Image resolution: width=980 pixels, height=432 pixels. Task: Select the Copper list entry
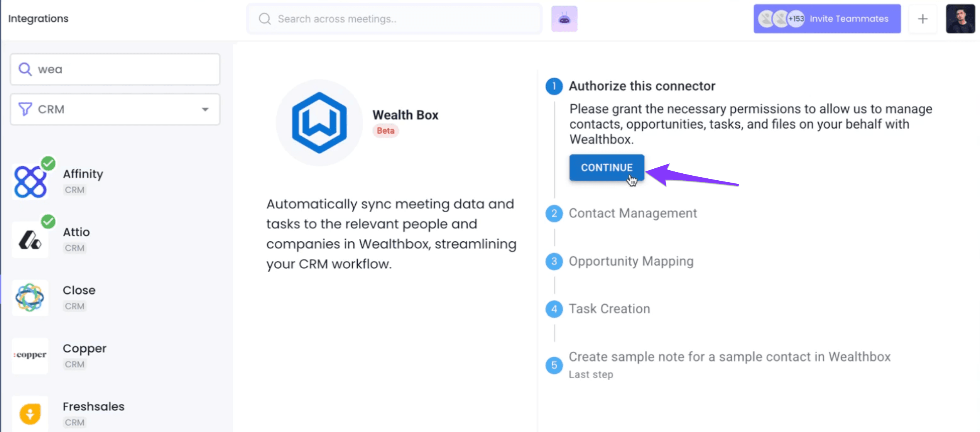[116, 356]
